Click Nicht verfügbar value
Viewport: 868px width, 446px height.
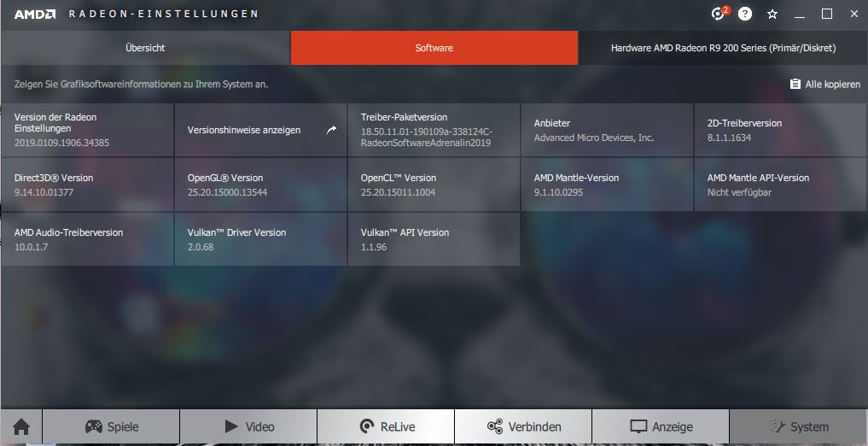click(740, 192)
